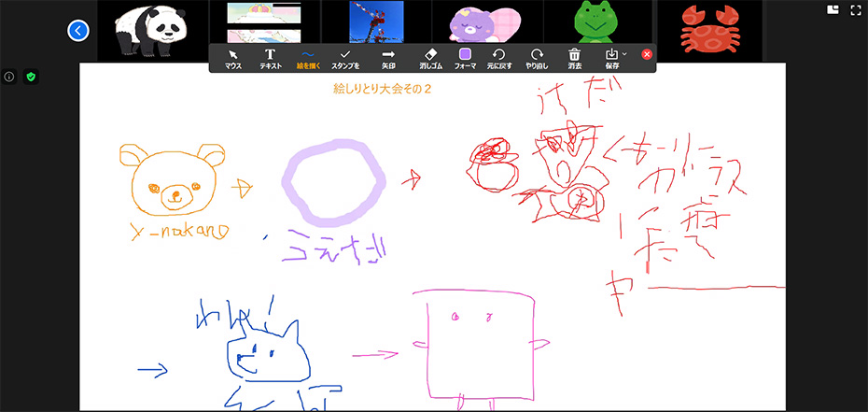The height and width of the screenshot is (412, 868).
Task: Select the Stamp (スタンプを) tool
Action: click(x=345, y=59)
